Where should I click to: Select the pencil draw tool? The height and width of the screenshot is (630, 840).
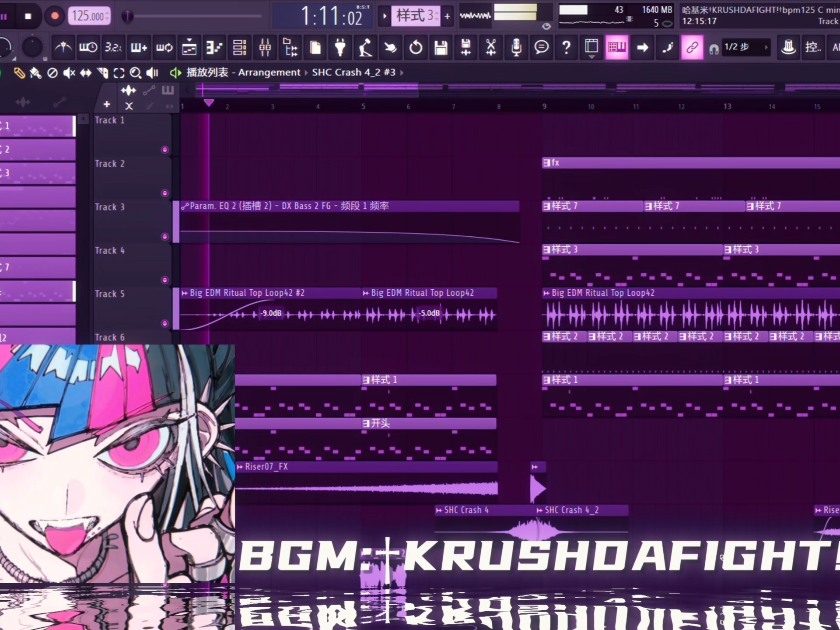pyautogui.click(x=19, y=73)
